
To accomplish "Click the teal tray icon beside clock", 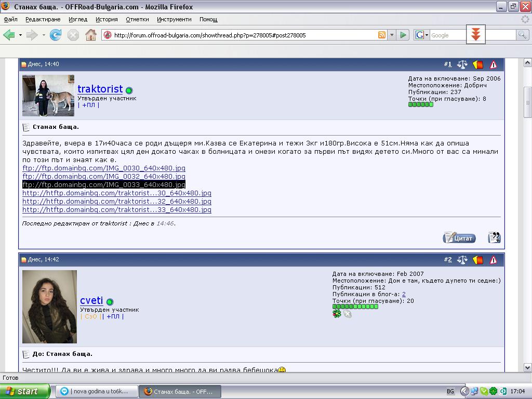I will (x=503, y=391).
